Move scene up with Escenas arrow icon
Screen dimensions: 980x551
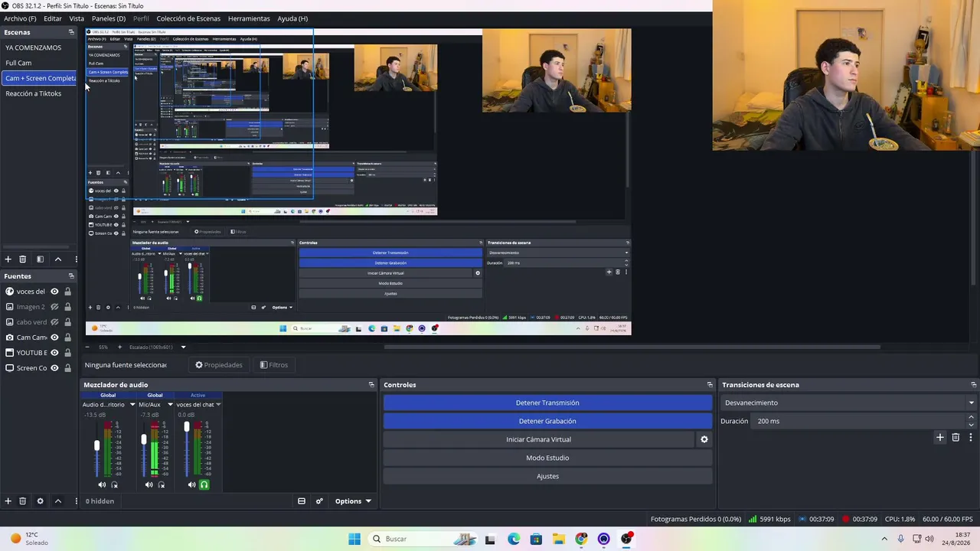pos(57,259)
